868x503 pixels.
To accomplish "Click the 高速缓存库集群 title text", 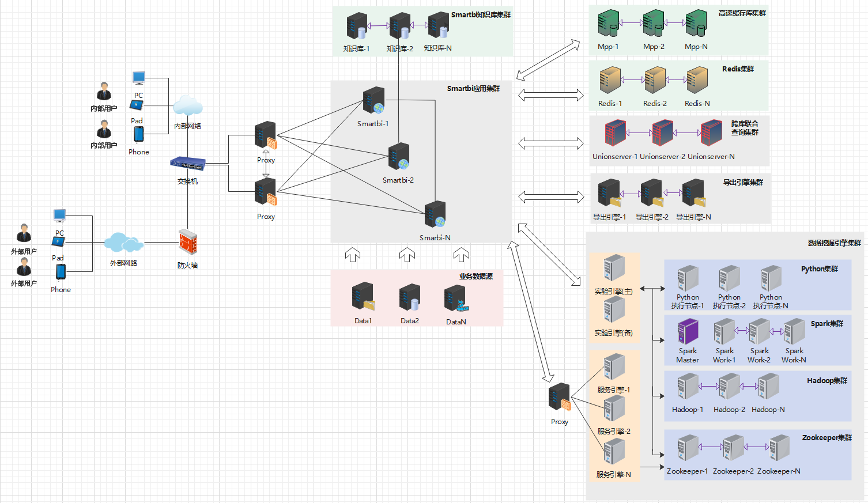I will tap(742, 13).
